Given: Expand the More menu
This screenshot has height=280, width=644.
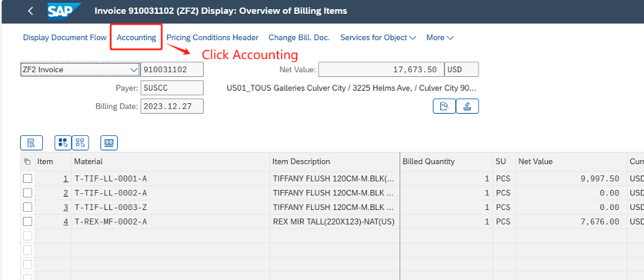Looking at the screenshot, I should (x=440, y=37).
